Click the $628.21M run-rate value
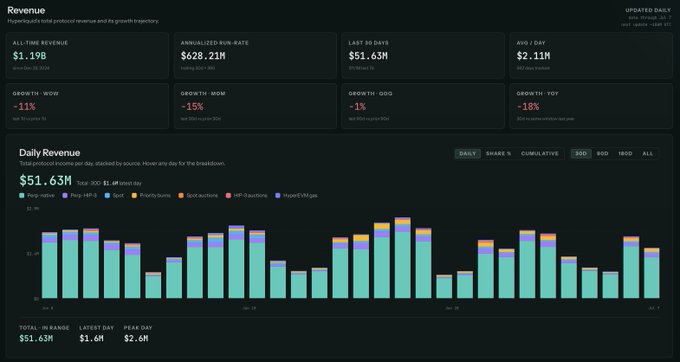680x362 pixels. point(203,56)
